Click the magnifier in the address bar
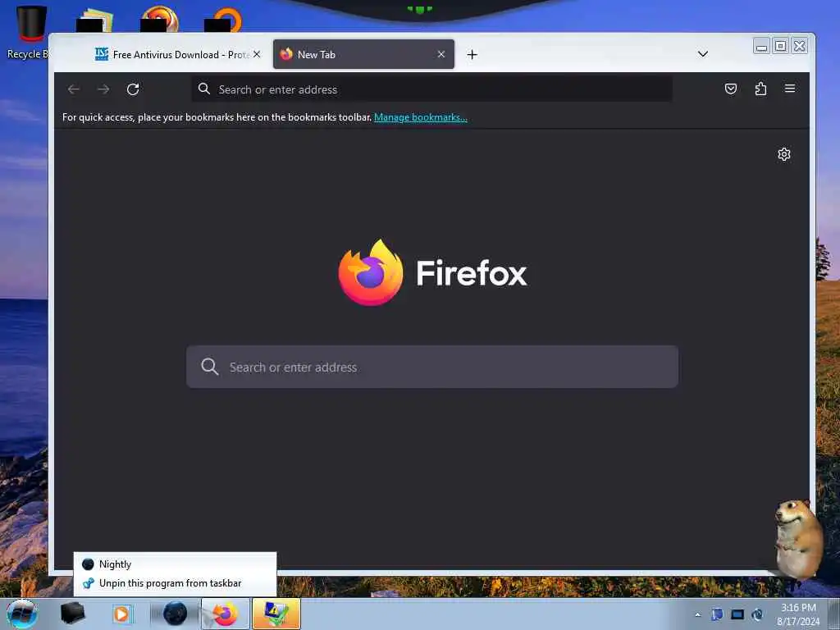This screenshot has width=840, height=630. coord(204,89)
